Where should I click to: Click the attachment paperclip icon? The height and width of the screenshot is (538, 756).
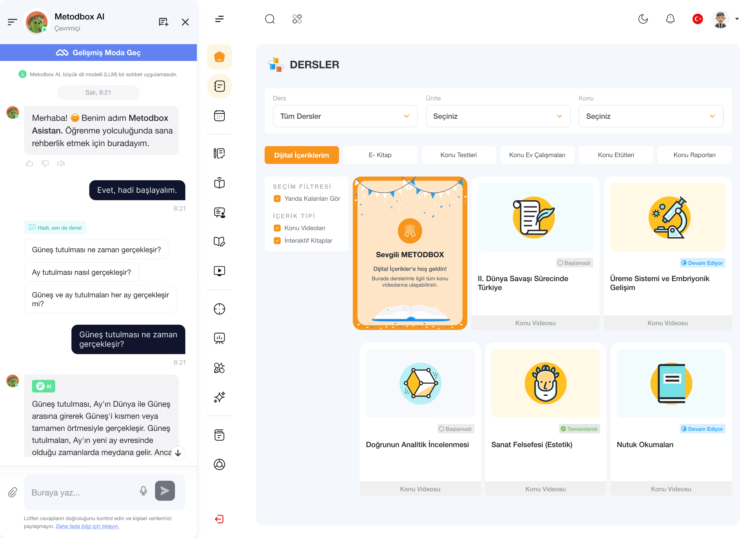tap(13, 492)
